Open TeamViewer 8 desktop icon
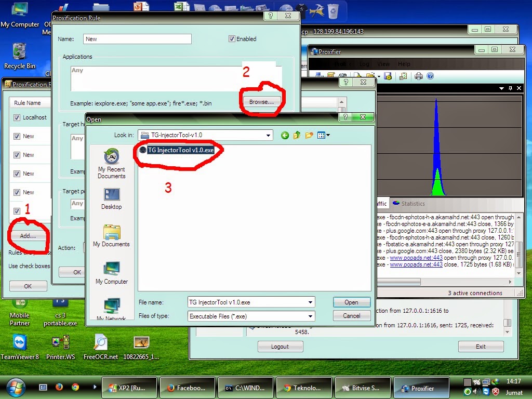This screenshot has height=399, width=532. click(20, 346)
